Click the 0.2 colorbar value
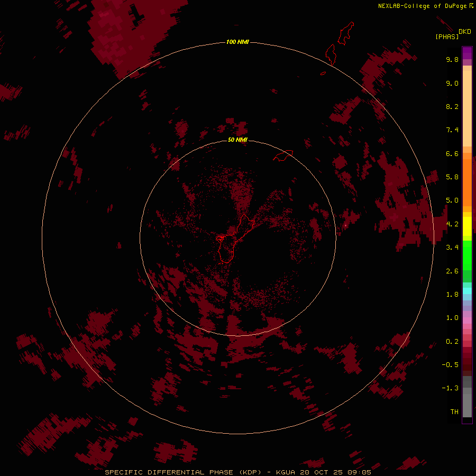This screenshot has width=476, height=476. (x=452, y=342)
